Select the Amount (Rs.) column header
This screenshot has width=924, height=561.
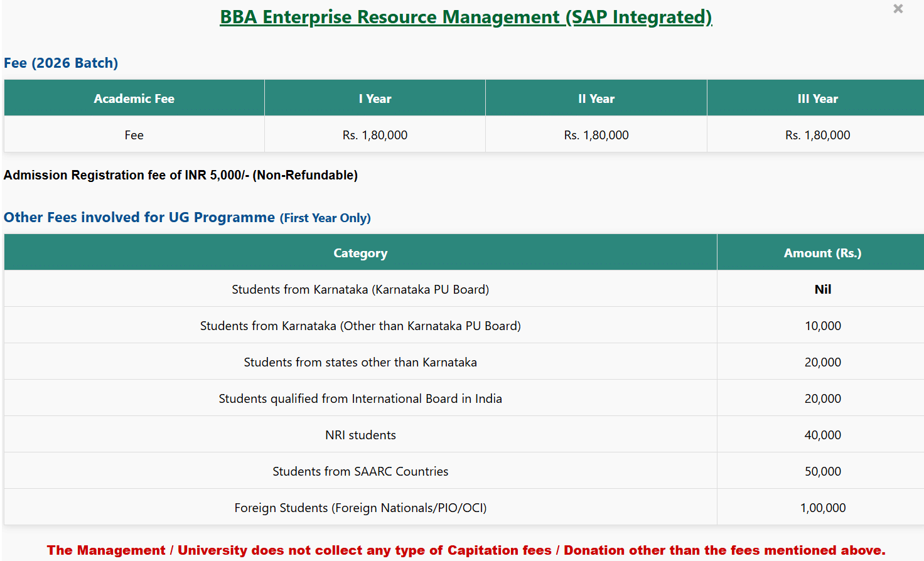click(822, 253)
